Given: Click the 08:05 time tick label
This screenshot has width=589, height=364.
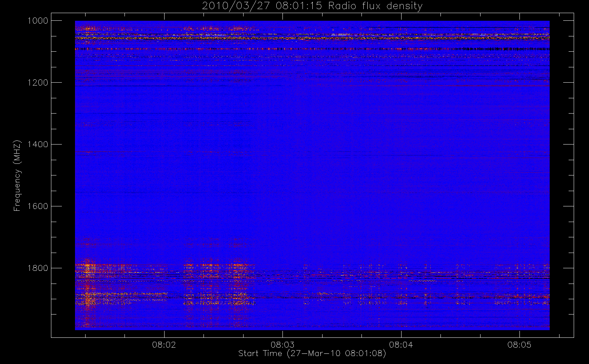Looking at the screenshot, I should (519, 345).
